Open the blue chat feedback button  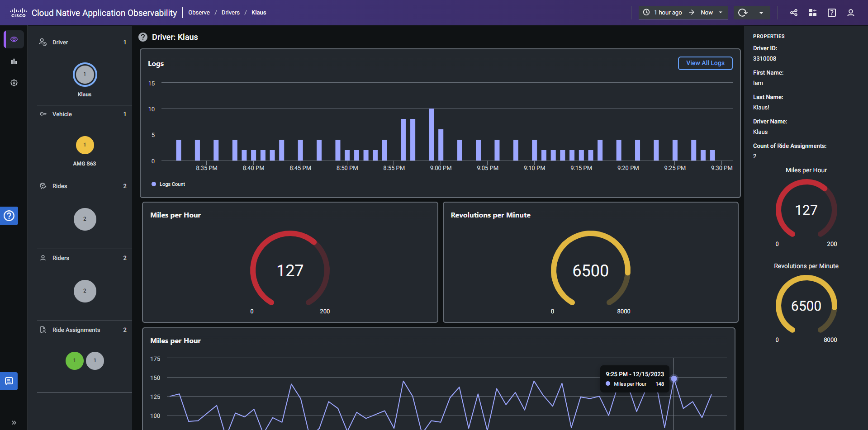9,381
